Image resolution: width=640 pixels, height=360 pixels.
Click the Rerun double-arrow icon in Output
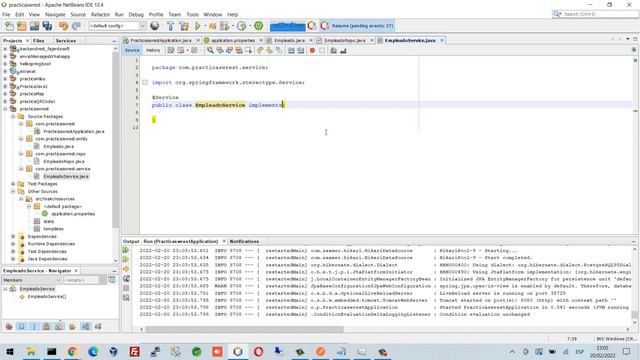click(126, 250)
